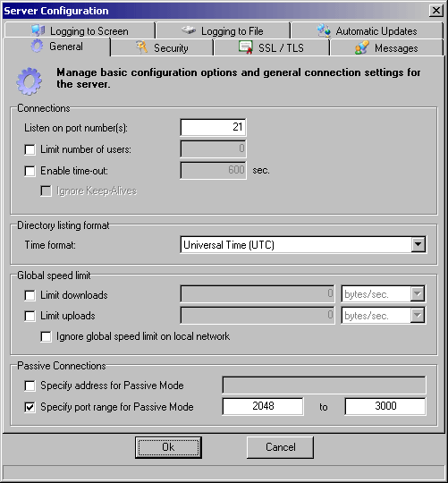Check the Enable time-out option
The height and width of the screenshot is (483, 448).
30,171
